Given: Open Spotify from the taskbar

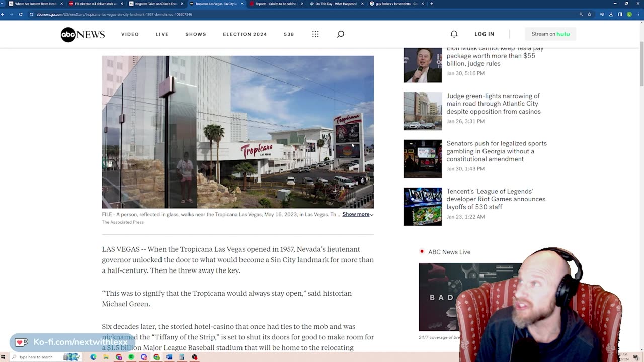Looking at the screenshot, I should click(x=131, y=357).
